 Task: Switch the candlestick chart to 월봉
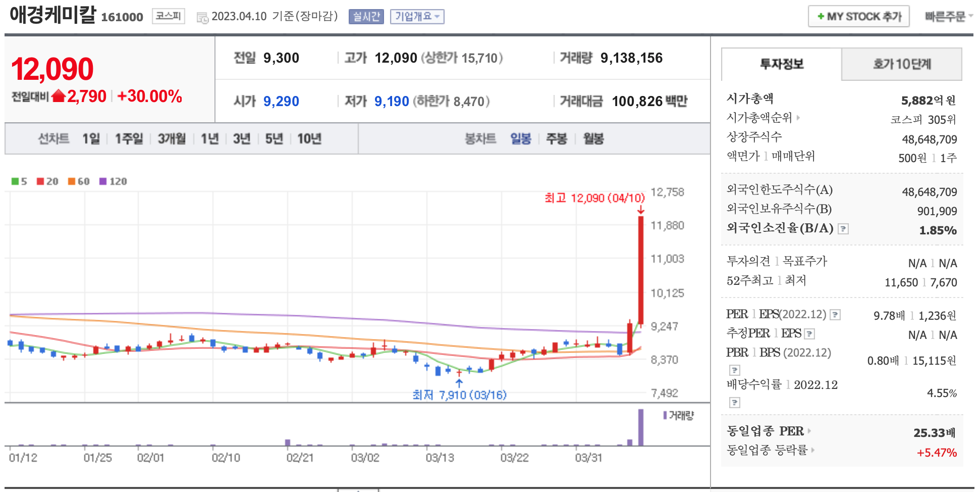click(x=593, y=139)
